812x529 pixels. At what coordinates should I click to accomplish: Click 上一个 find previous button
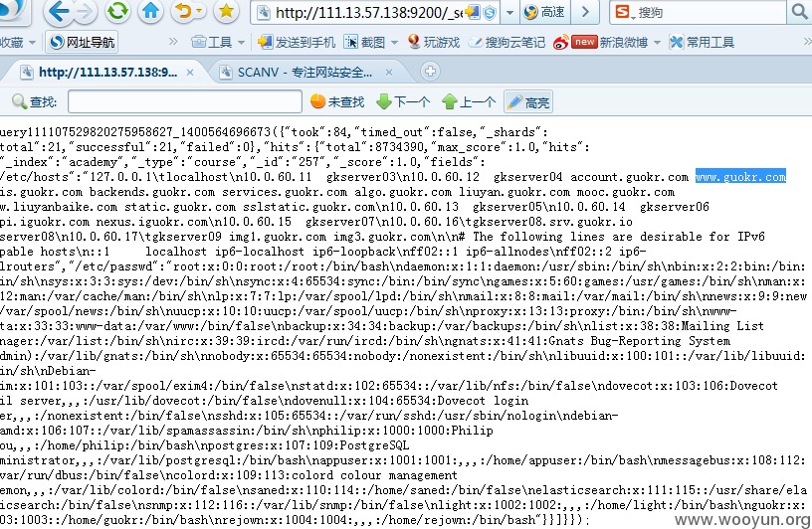coord(469,101)
